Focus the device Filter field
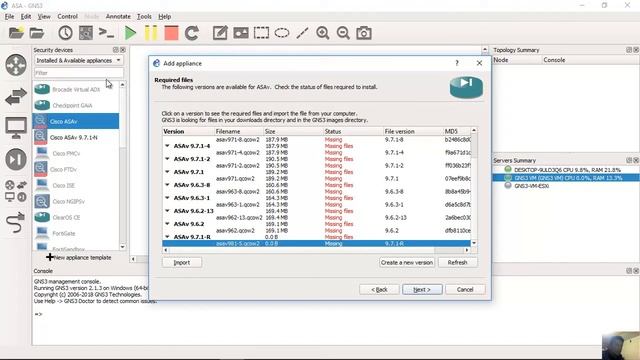This screenshot has height=360, width=640. coord(78,73)
